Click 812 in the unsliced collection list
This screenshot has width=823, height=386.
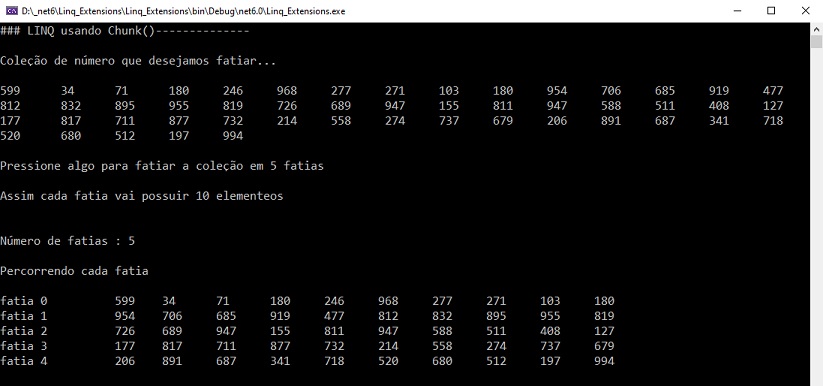pyautogui.click(x=10, y=106)
